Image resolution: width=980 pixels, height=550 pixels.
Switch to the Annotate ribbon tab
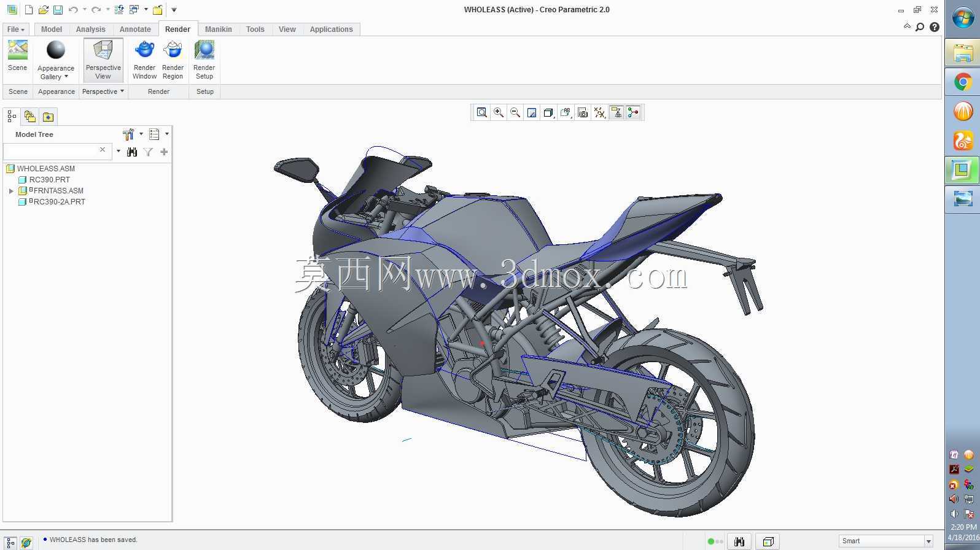135,29
